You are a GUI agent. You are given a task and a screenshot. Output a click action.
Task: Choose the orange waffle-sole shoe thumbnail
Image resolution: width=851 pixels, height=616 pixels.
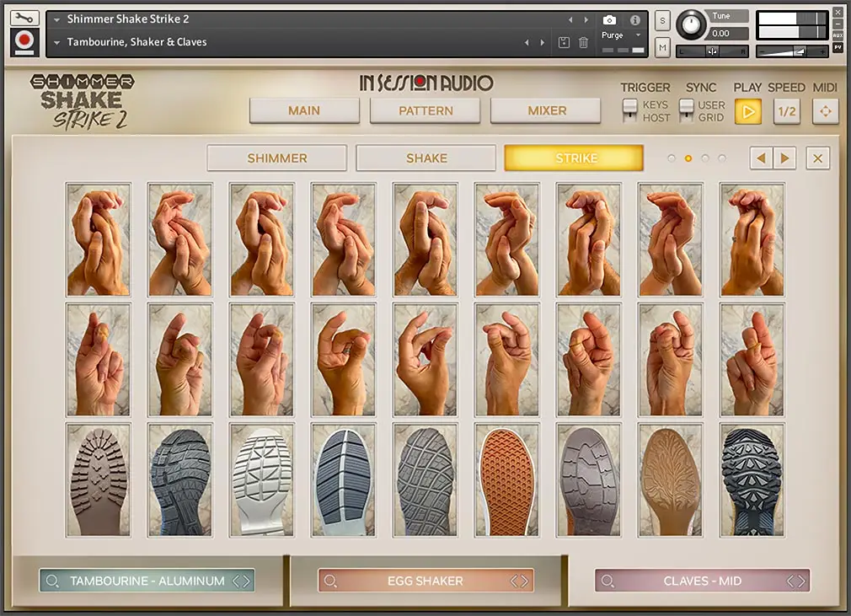(507, 480)
